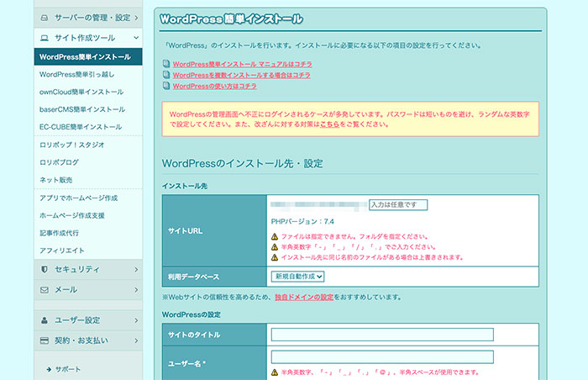Image resolution: width=588 pixels, height=380 pixels.
Task: Select WordPress簡単インストール menu item
Action: [x=88, y=56]
